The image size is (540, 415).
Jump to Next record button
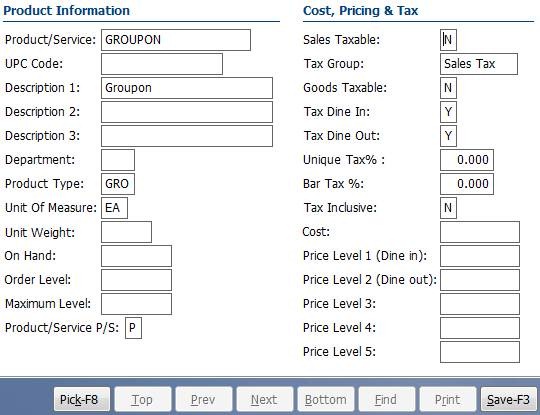[x=265, y=399]
